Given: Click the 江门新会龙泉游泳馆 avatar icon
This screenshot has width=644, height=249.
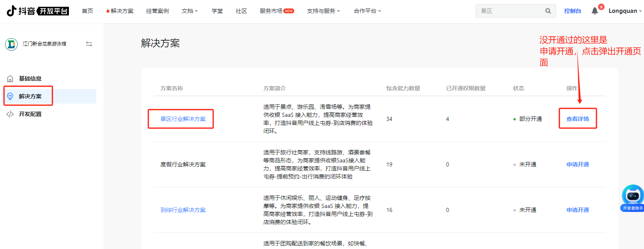Looking at the screenshot, I should coord(11,44).
